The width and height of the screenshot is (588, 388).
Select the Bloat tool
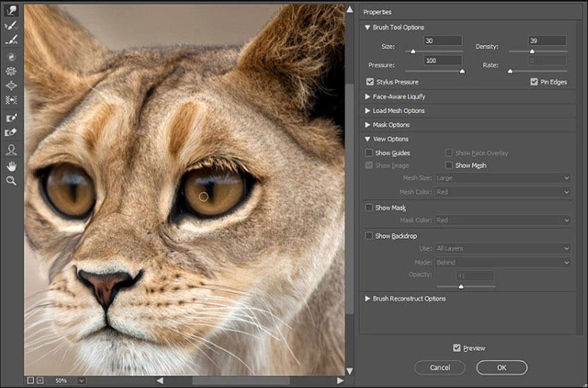(11, 86)
